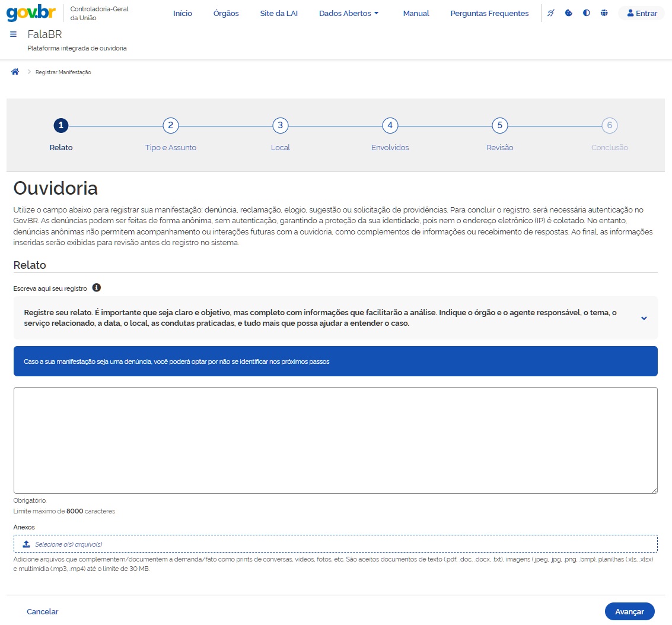Screen dimensions: 672x625
Task: Click the info icon beside 'Escreva aqui seu registro'
Action: (97, 288)
